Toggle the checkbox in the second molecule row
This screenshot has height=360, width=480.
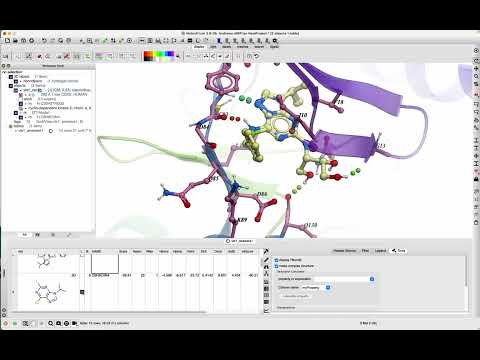pos(82,292)
